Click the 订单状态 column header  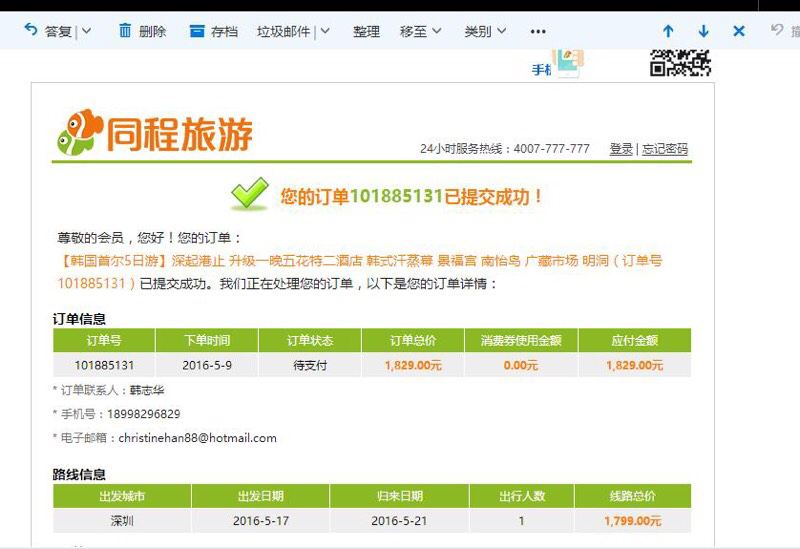pos(310,340)
